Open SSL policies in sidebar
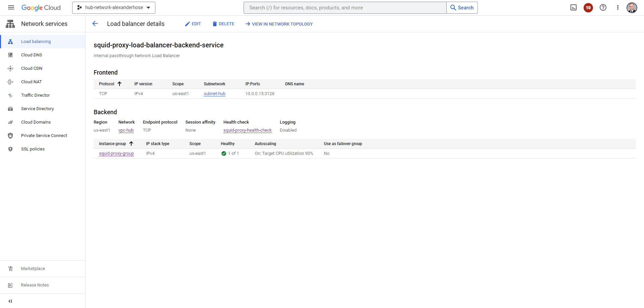Screen dimensions: 644x308 [x=43, y=149]
